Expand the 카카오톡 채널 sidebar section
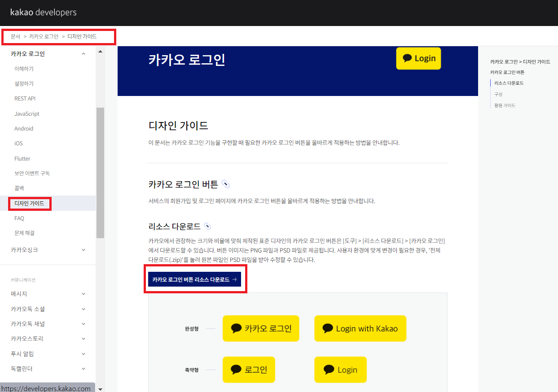 click(83, 324)
